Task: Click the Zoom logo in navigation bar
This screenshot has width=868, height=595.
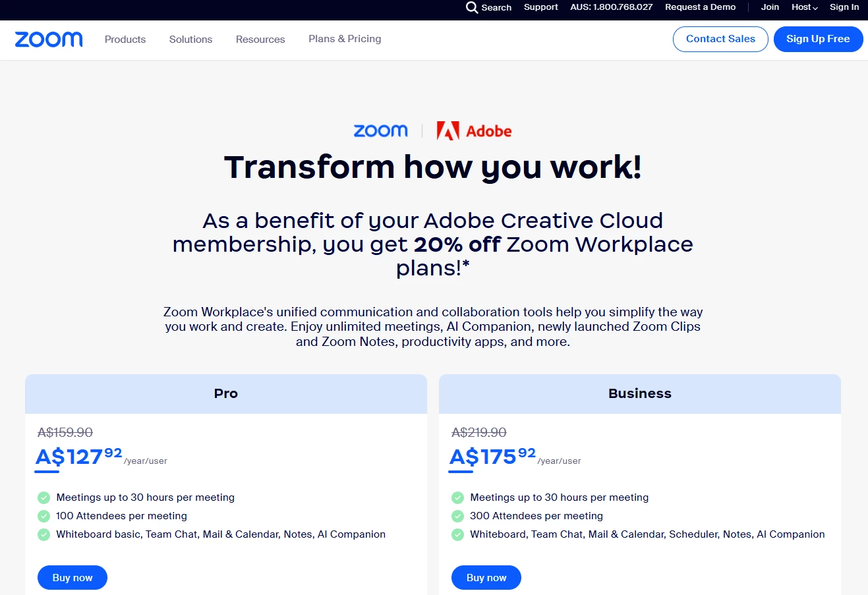Action: [49, 40]
